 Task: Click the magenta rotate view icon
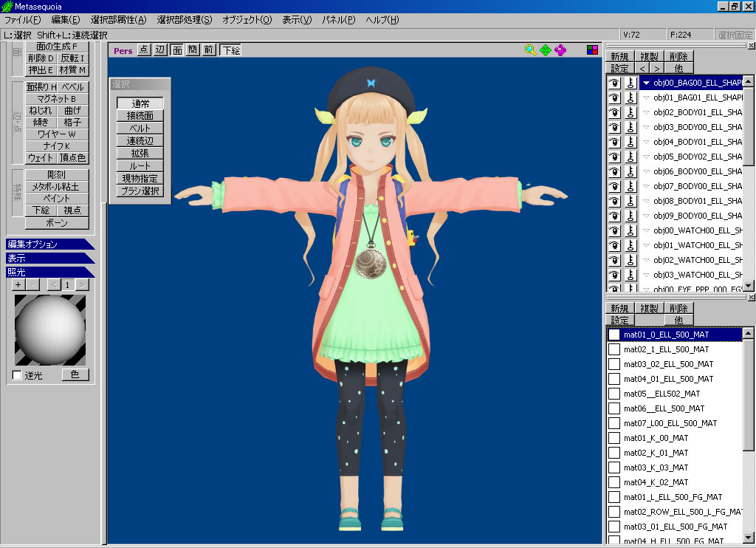point(560,50)
